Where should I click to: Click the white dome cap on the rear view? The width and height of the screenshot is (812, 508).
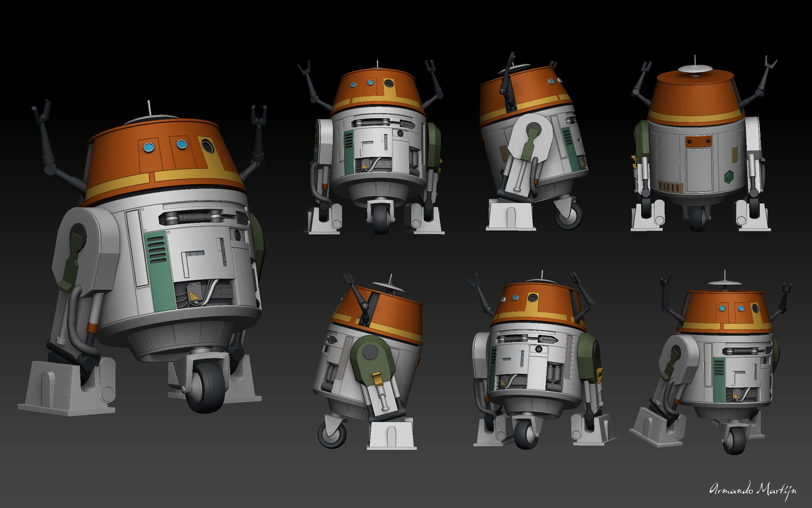pyautogui.click(x=696, y=69)
